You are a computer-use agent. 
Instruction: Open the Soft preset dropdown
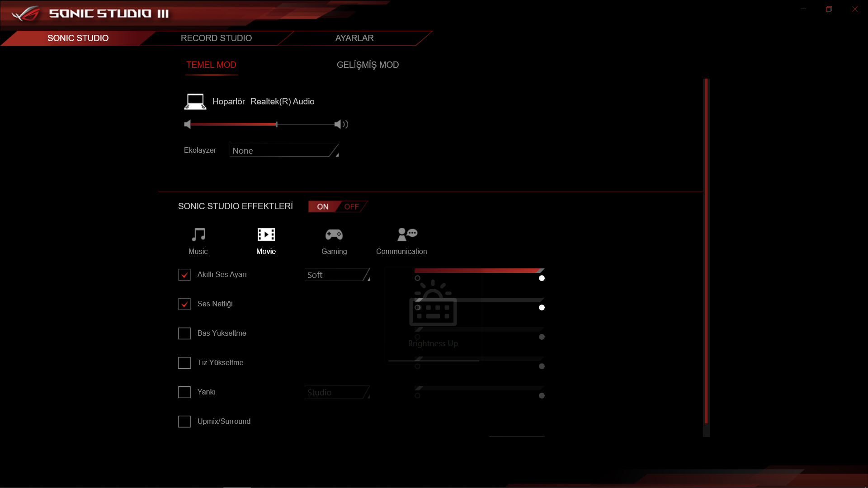[x=337, y=275]
